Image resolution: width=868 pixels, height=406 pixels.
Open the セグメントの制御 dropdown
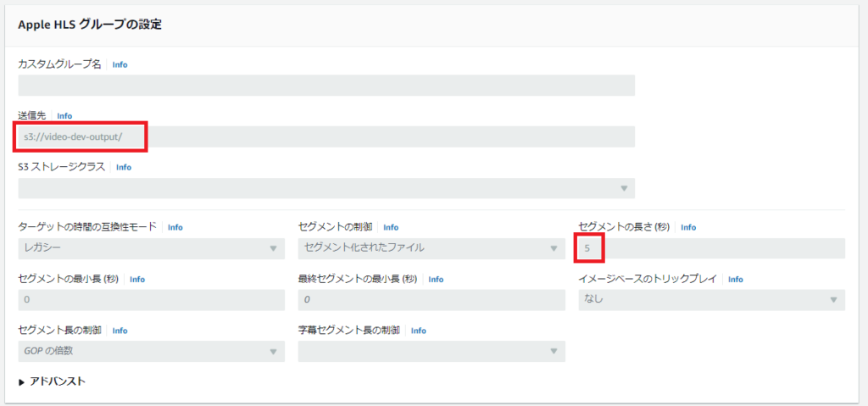point(431,248)
